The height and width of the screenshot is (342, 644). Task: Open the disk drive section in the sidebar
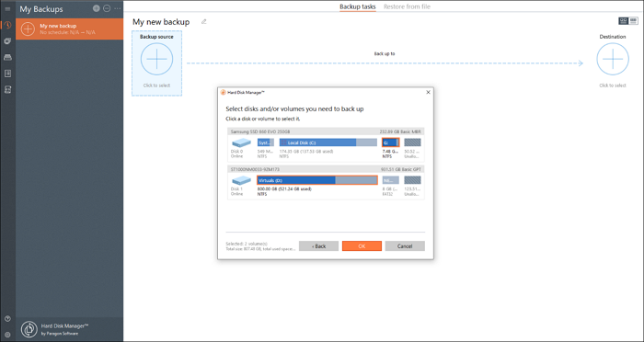click(x=7, y=57)
